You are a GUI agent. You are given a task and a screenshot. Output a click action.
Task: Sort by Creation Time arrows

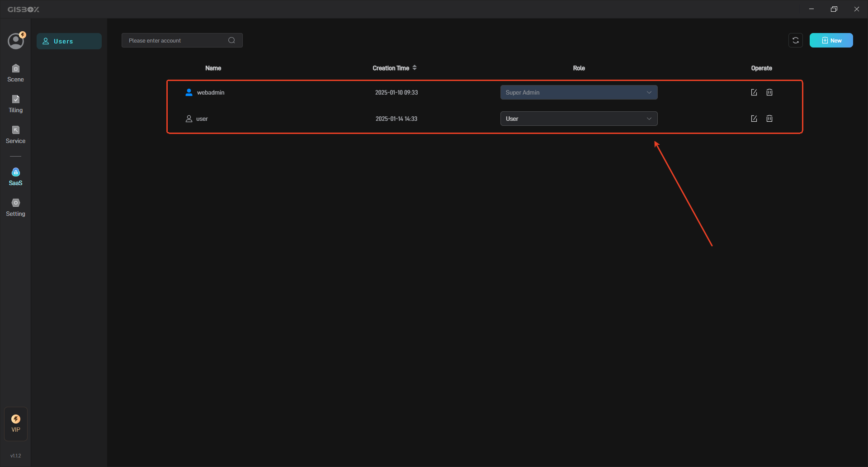click(415, 68)
